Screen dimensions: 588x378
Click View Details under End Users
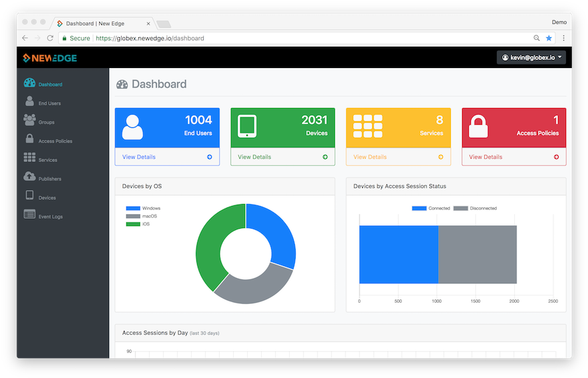tap(139, 157)
